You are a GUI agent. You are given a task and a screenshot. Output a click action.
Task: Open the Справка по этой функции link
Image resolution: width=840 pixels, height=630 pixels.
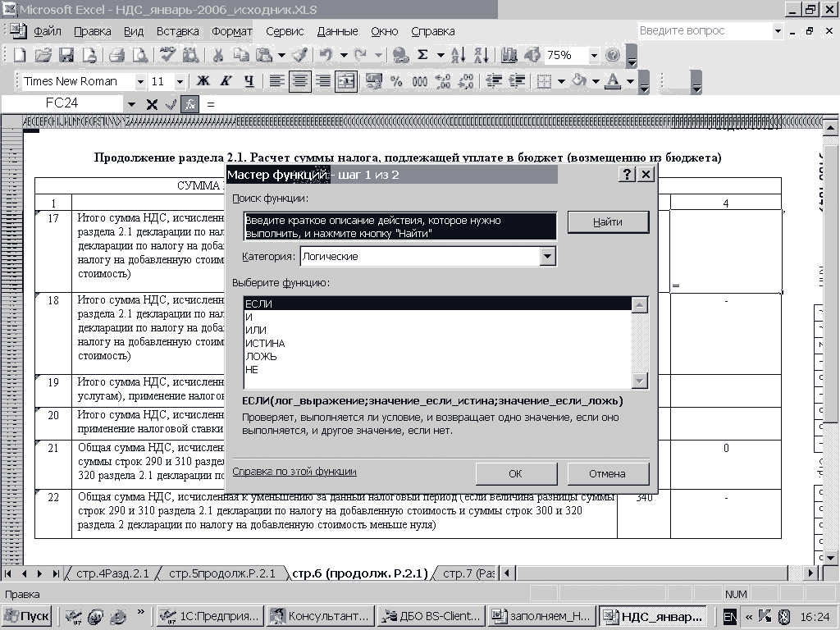click(294, 472)
